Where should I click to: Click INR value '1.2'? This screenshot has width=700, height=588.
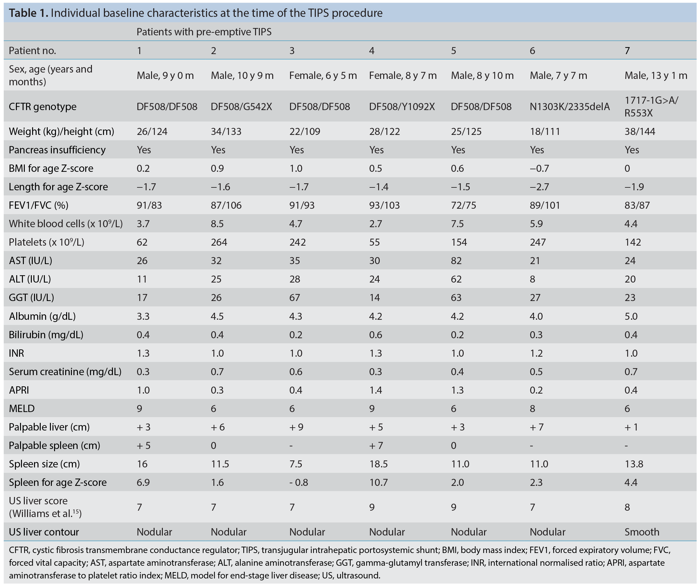pyautogui.click(x=536, y=353)
